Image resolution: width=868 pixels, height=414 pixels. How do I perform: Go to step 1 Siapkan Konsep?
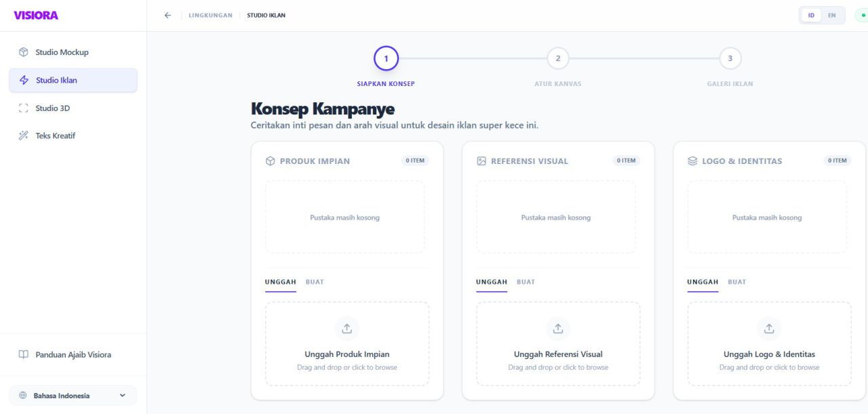click(386, 58)
